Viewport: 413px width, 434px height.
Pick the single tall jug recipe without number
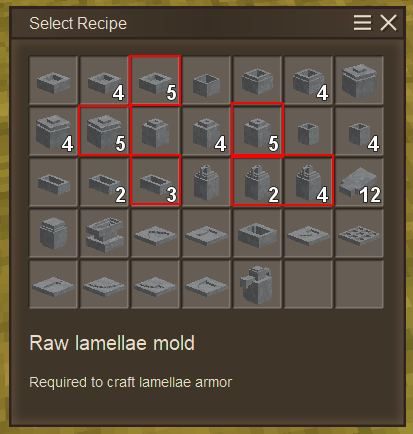pyautogui.click(x=206, y=182)
